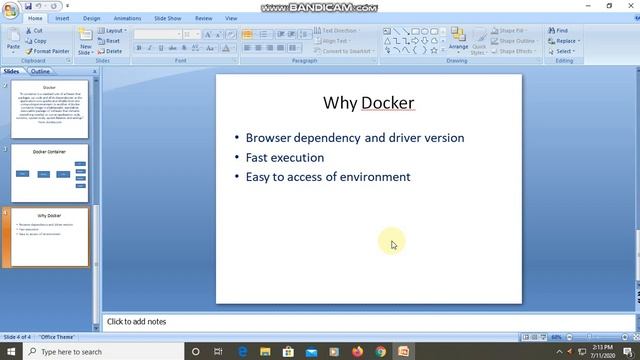Screen dimensions: 640x360
Task: Open Firefox from the taskbar
Action: click(358, 351)
